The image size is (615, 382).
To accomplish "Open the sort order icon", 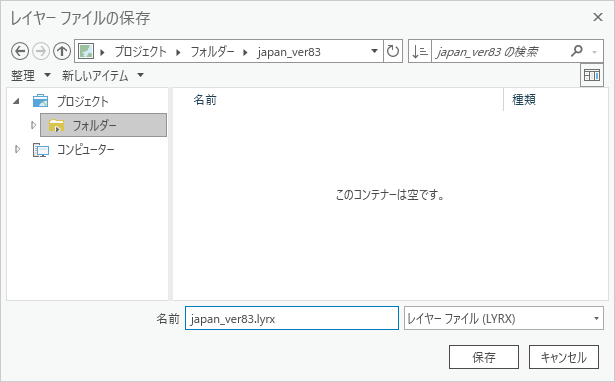I will (420, 51).
